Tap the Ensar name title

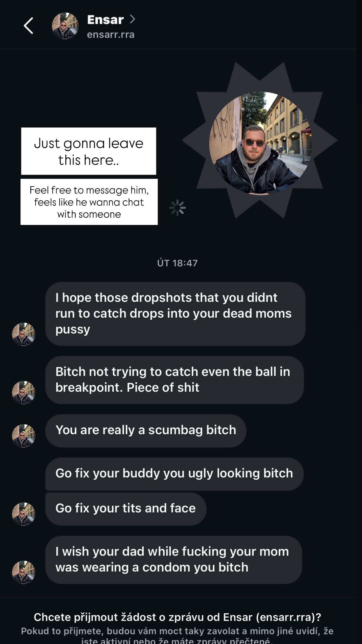(x=105, y=20)
